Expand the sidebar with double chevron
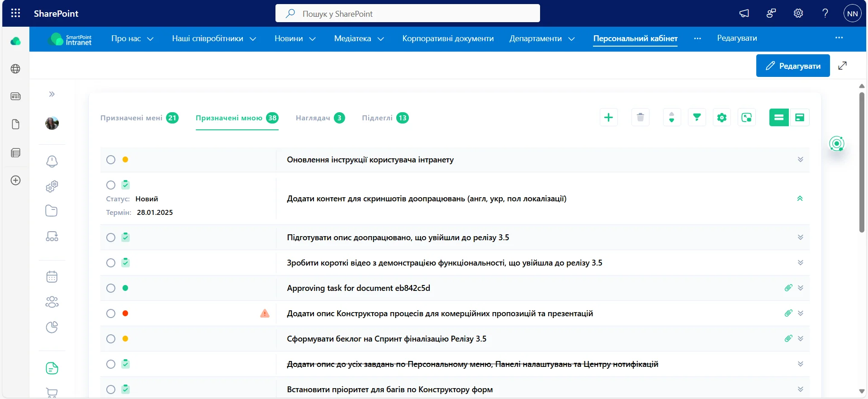Screen dimensions: 868x399 click(52, 94)
